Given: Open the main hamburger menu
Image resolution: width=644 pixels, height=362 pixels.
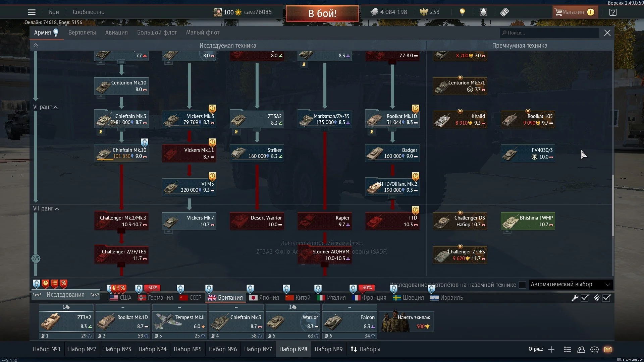Looking at the screenshot, I should pyautogui.click(x=32, y=12).
